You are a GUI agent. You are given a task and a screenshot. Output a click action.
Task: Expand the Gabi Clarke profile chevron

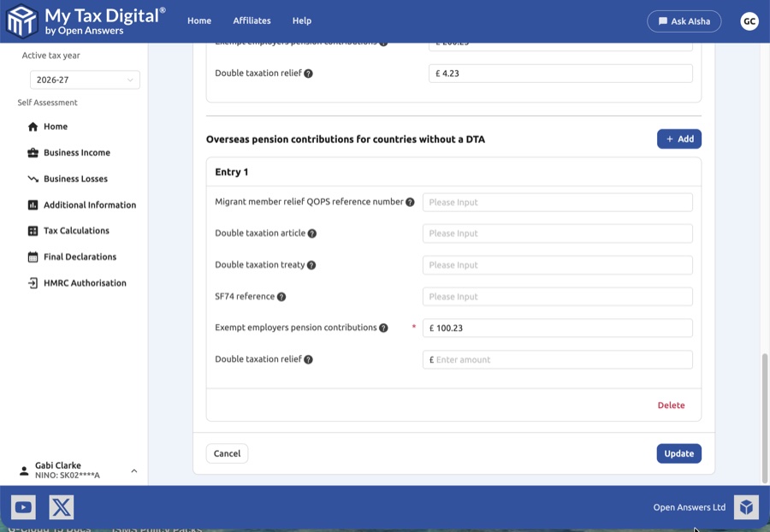tap(133, 471)
